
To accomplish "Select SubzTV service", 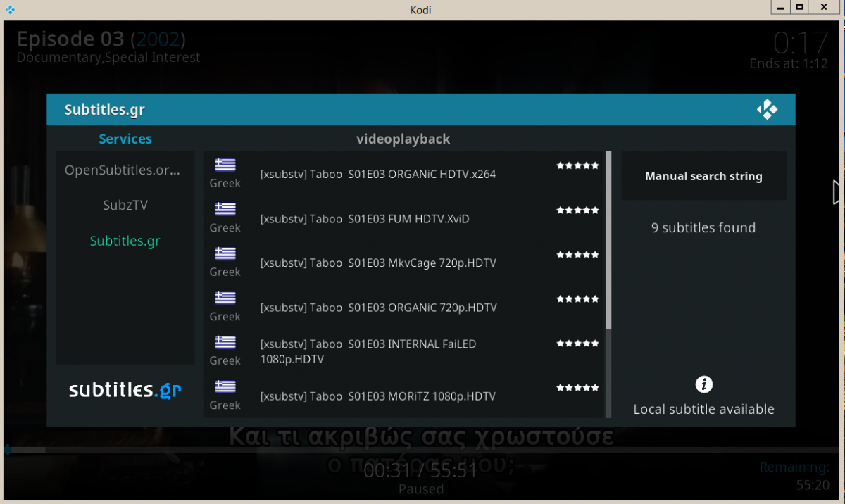I will [125, 205].
